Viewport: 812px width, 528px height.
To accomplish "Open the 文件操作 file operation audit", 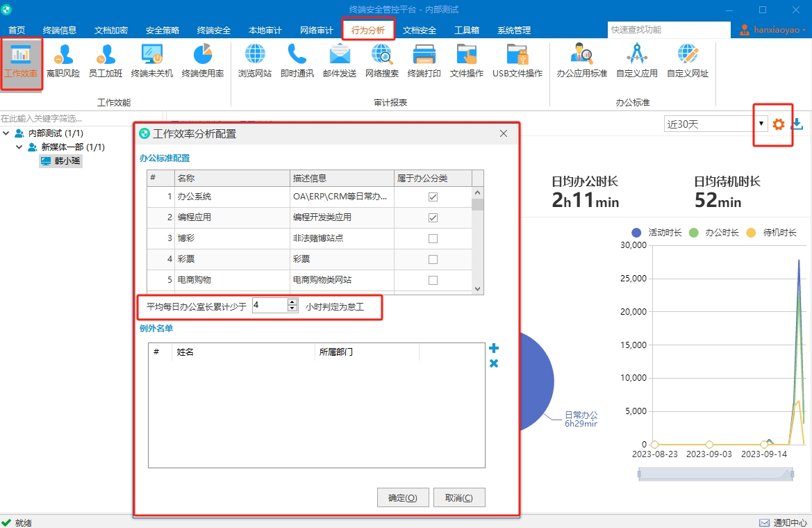I will (x=467, y=62).
